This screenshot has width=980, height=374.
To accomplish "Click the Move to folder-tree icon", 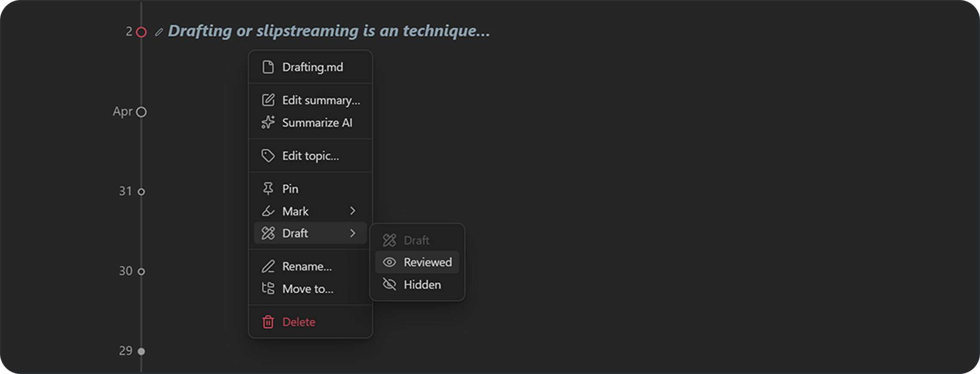I will coord(268,288).
